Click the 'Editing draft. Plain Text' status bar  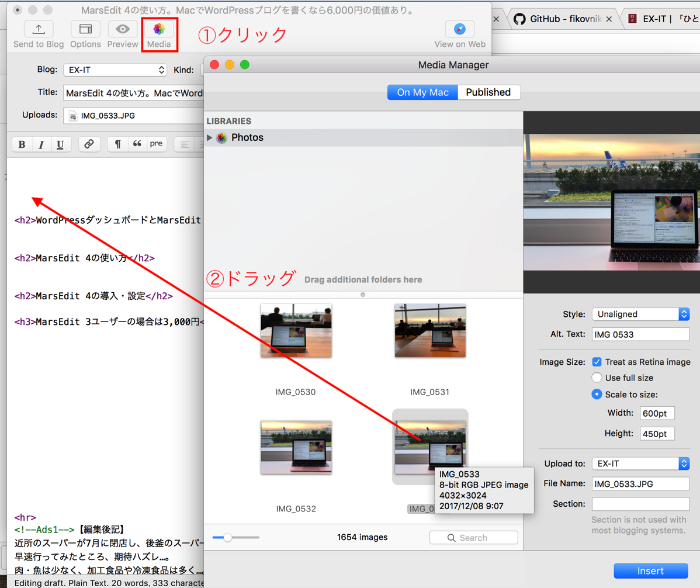point(109,583)
